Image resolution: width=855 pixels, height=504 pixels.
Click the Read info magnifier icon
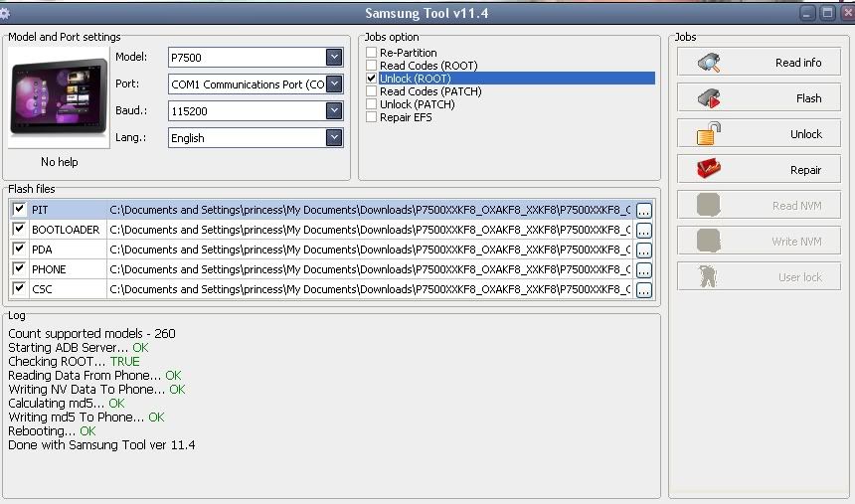pyautogui.click(x=709, y=63)
